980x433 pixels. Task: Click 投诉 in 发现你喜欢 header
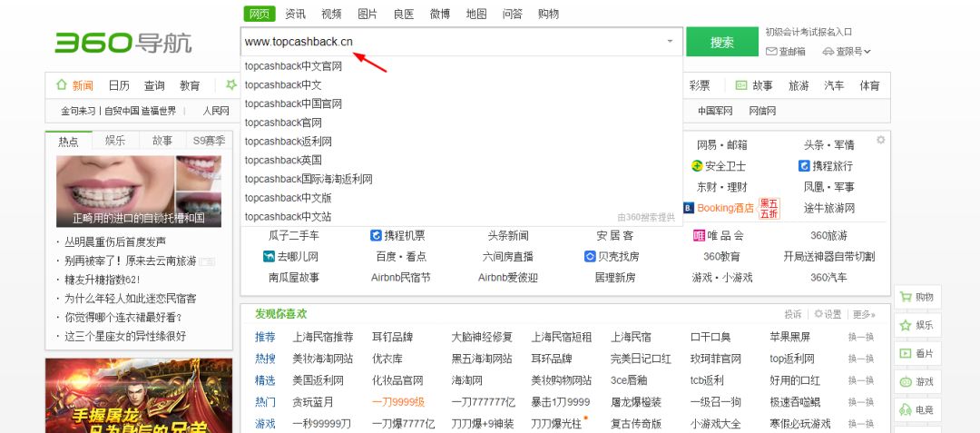coord(793,314)
